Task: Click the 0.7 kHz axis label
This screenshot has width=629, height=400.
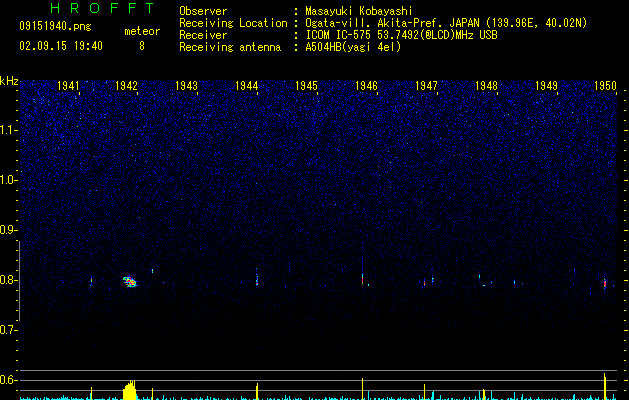Action: [8, 330]
